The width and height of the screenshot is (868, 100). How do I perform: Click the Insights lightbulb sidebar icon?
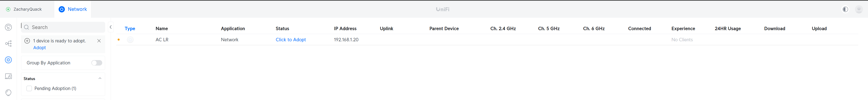coord(8,93)
